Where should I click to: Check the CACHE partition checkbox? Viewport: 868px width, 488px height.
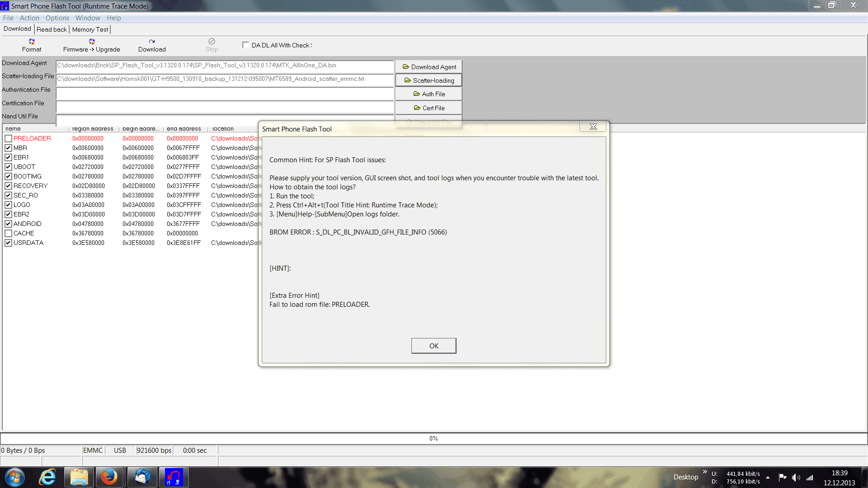pyautogui.click(x=8, y=234)
